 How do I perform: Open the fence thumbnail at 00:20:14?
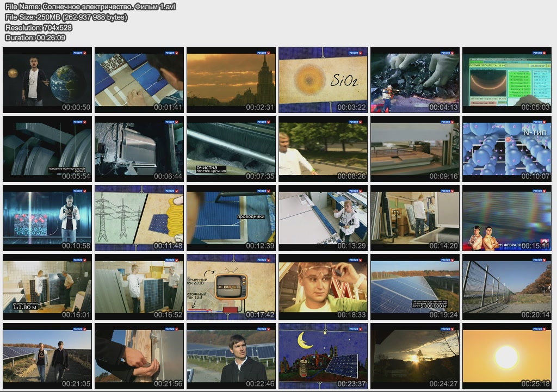point(507,287)
